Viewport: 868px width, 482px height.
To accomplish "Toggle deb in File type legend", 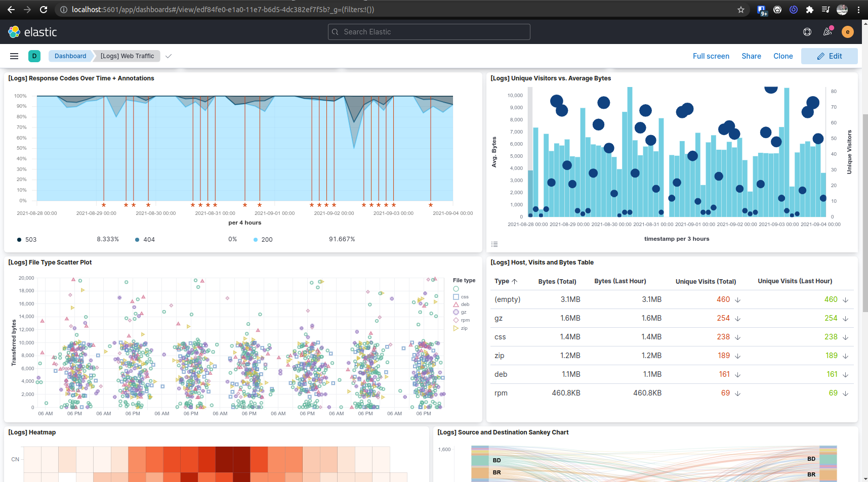I will pyautogui.click(x=462, y=304).
